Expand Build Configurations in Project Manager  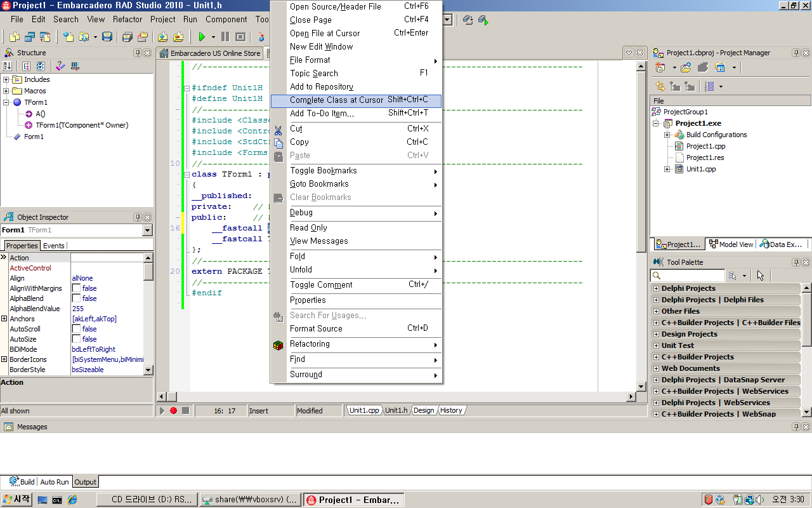[x=667, y=135]
